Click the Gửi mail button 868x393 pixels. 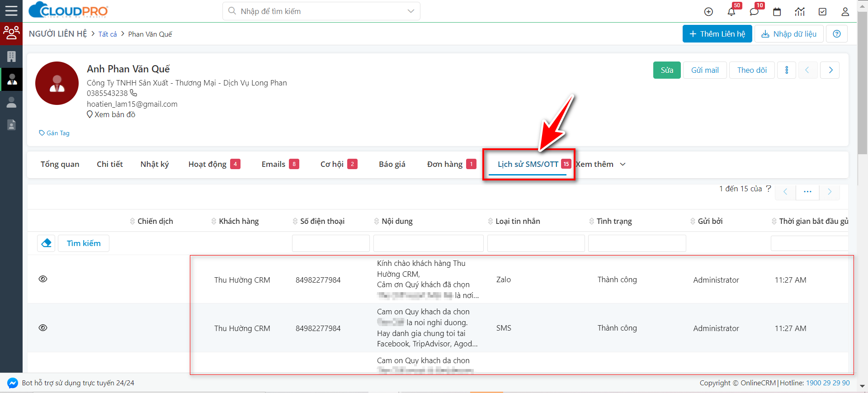pyautogui.click(x=705, y=70)
